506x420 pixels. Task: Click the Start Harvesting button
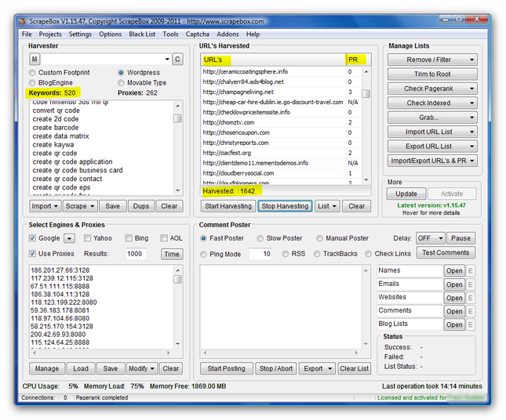(x=228, y=206)
